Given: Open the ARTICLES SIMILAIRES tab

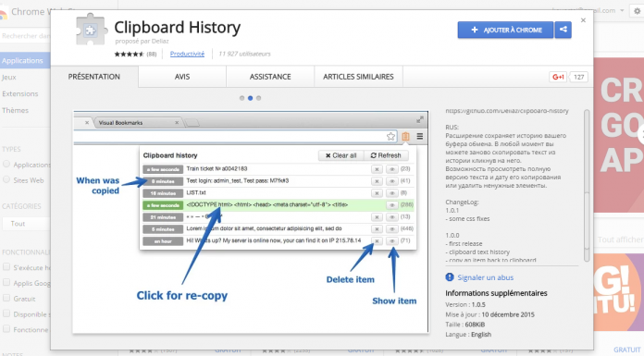Looking at the screenshot, I should (x=358, y=77).
